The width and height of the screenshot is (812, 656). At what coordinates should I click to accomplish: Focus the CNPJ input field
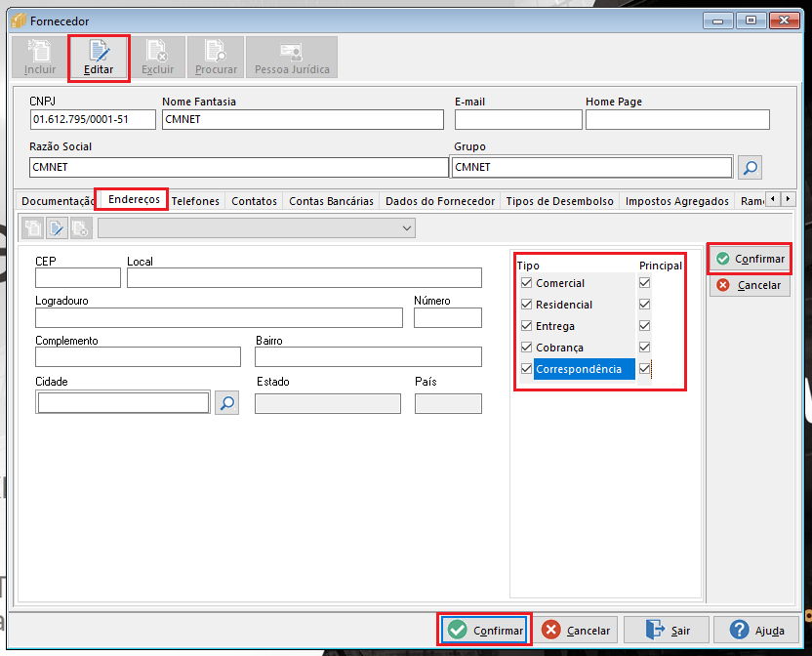(93, 119)
